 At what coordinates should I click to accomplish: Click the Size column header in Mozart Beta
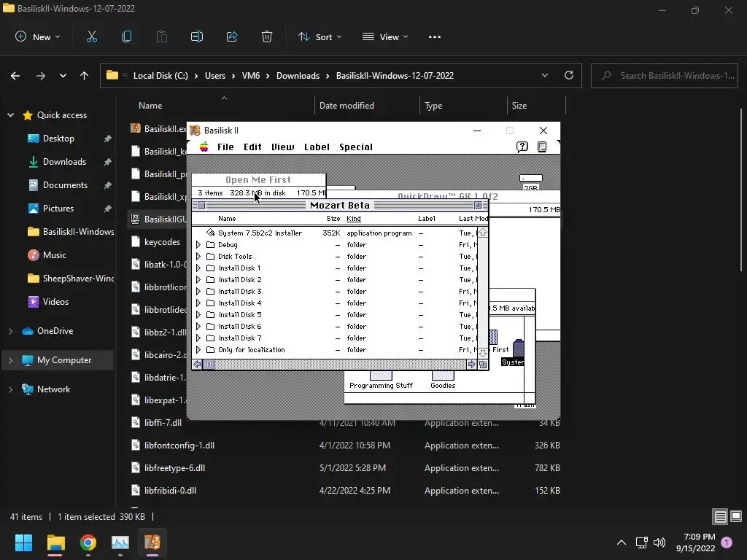333,219
